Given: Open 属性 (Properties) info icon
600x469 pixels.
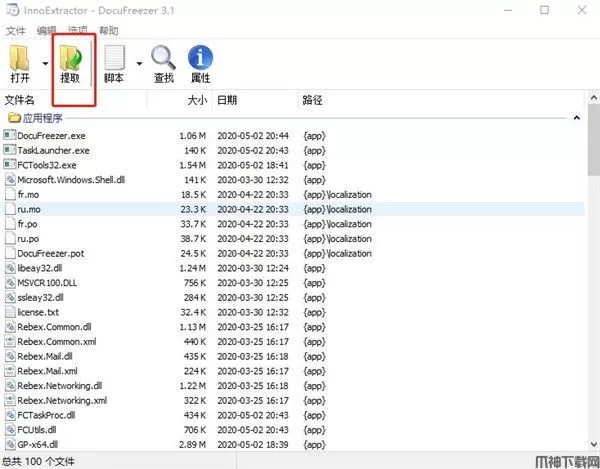Looking at the screenshot, I should pyautogui.click(x=200, y=60).
